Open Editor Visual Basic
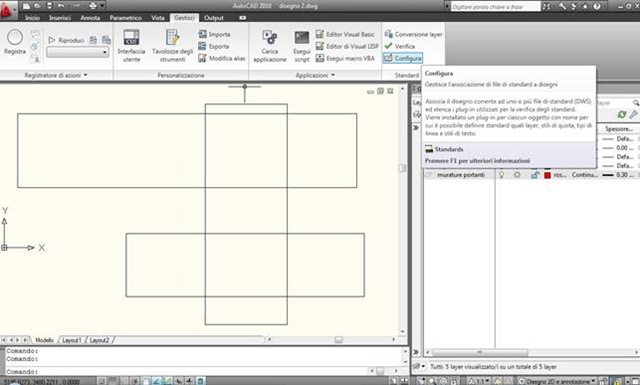The width and height of the screenshot is (640, 385). (x=345, y=34)
